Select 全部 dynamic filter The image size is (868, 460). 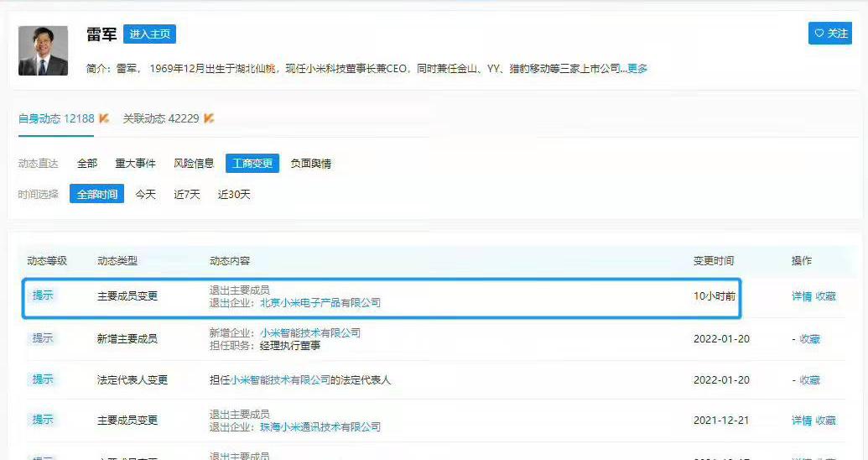pos(87,163)
